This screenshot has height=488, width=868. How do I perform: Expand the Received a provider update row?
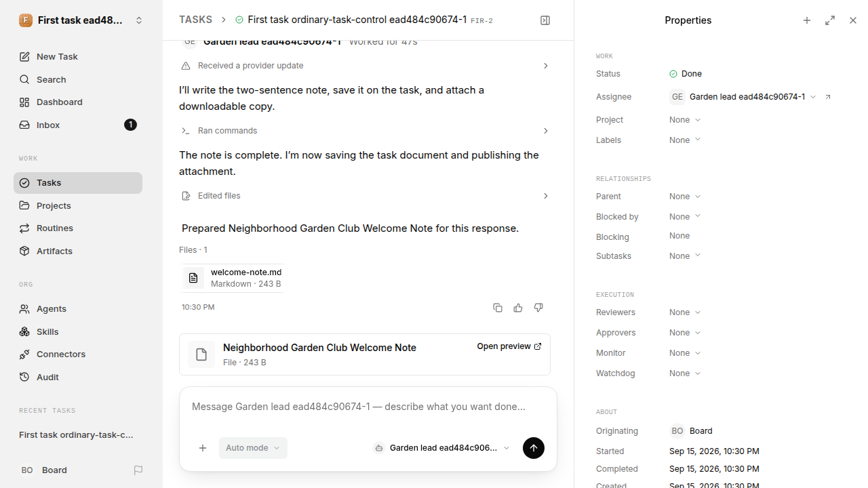click(x=365, y=66)
